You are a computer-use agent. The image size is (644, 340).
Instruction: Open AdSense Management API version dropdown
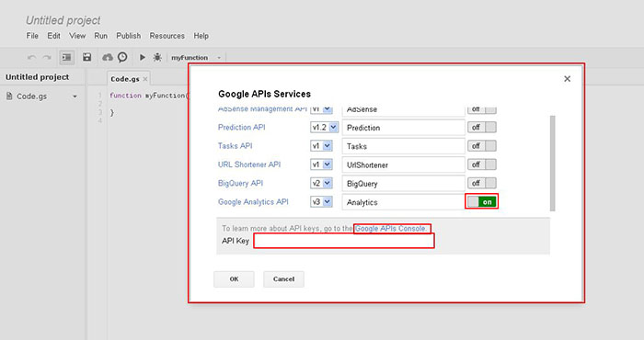[321, 109]
